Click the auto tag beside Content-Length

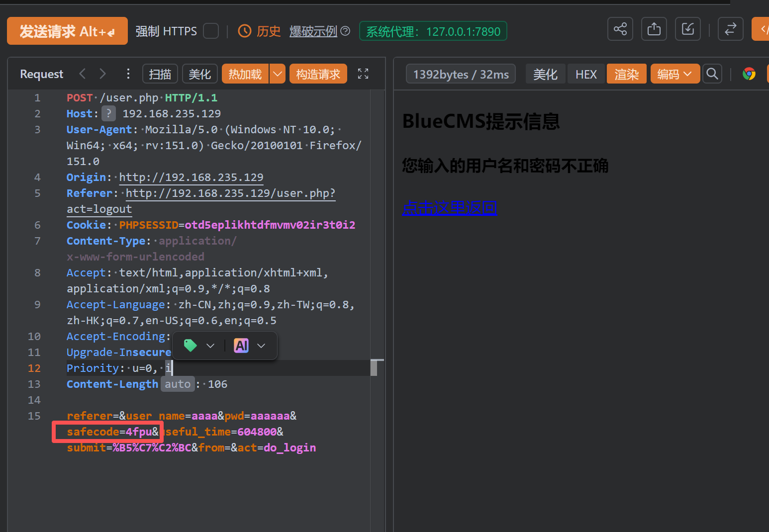point(178,384)
